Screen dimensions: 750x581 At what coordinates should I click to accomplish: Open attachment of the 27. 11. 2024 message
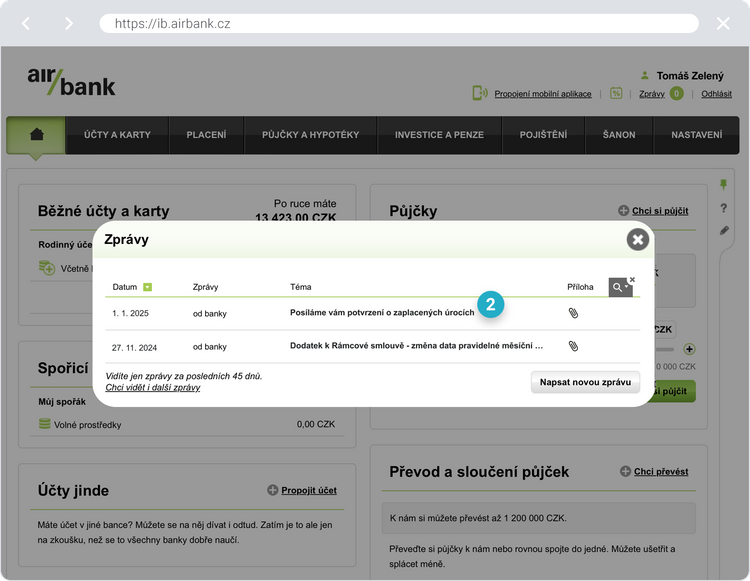pyautogui.click(x=573, y=346)
